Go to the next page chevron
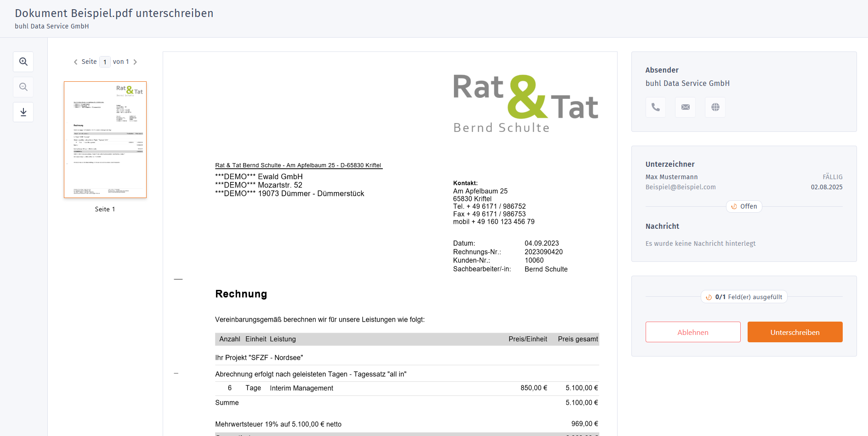Screen dimensions: 868x436 click(135, 62)
